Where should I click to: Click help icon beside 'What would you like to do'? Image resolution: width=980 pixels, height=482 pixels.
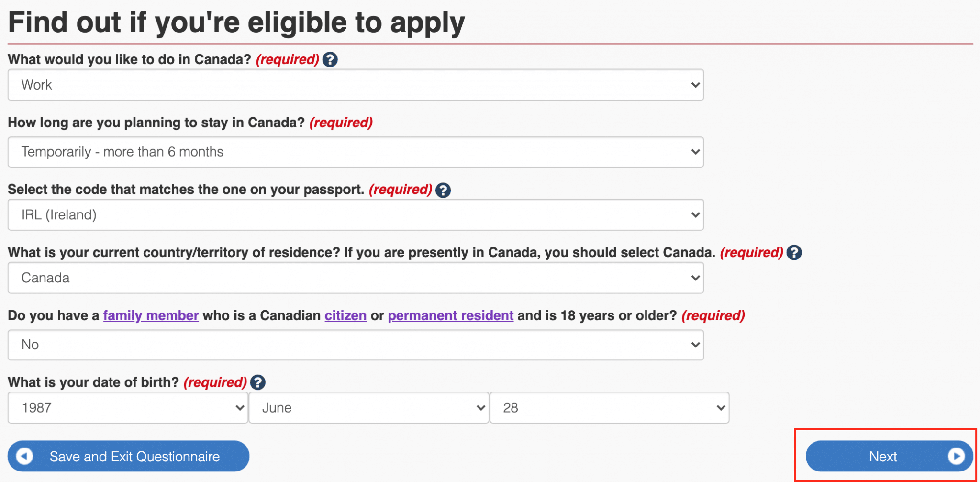330,60
